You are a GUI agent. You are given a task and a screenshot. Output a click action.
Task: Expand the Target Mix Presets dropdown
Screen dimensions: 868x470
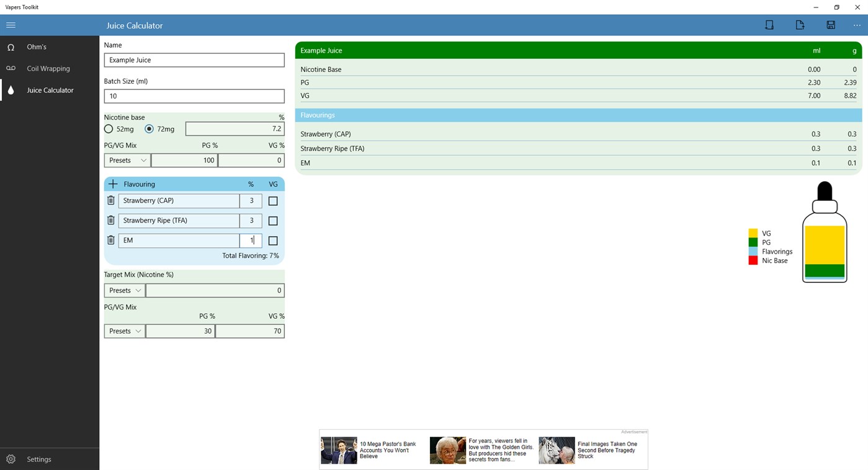(x=124, y=290)
